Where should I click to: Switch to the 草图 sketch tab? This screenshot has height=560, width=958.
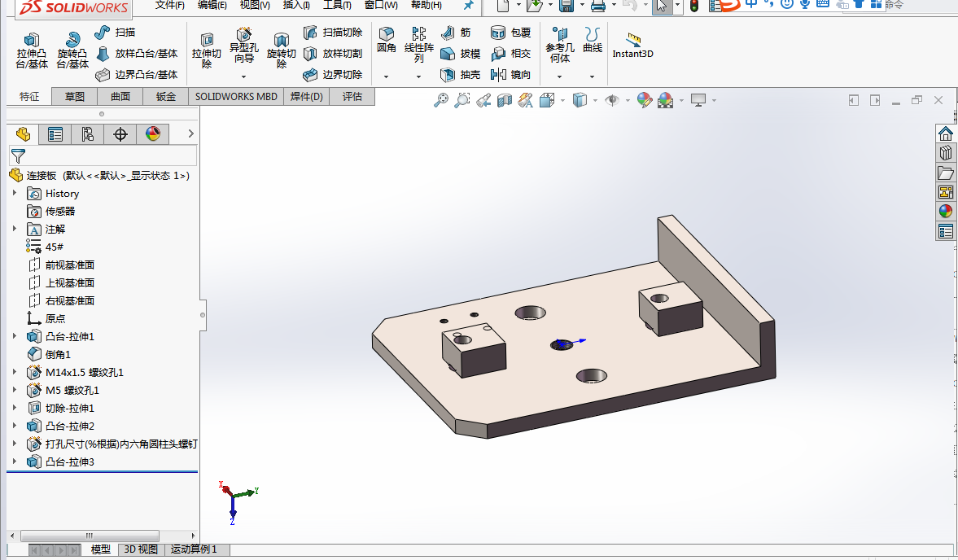tap(75, 97)
